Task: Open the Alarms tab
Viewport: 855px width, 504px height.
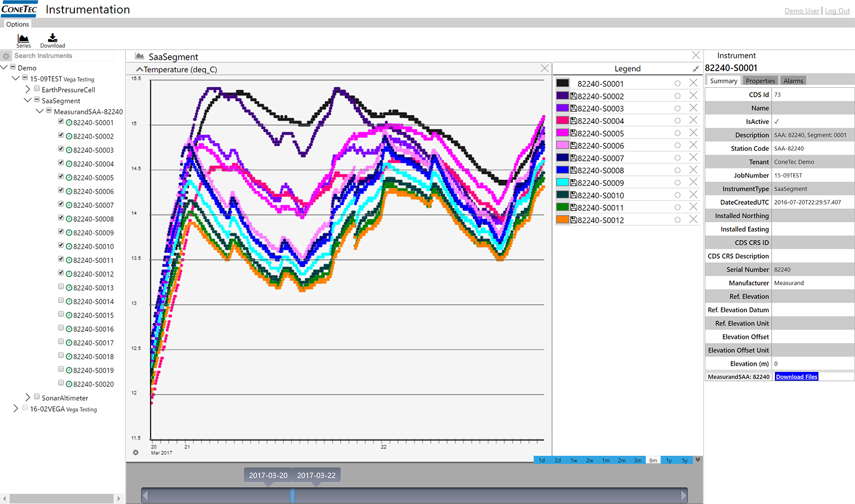Action: click(x=793, y=81)
